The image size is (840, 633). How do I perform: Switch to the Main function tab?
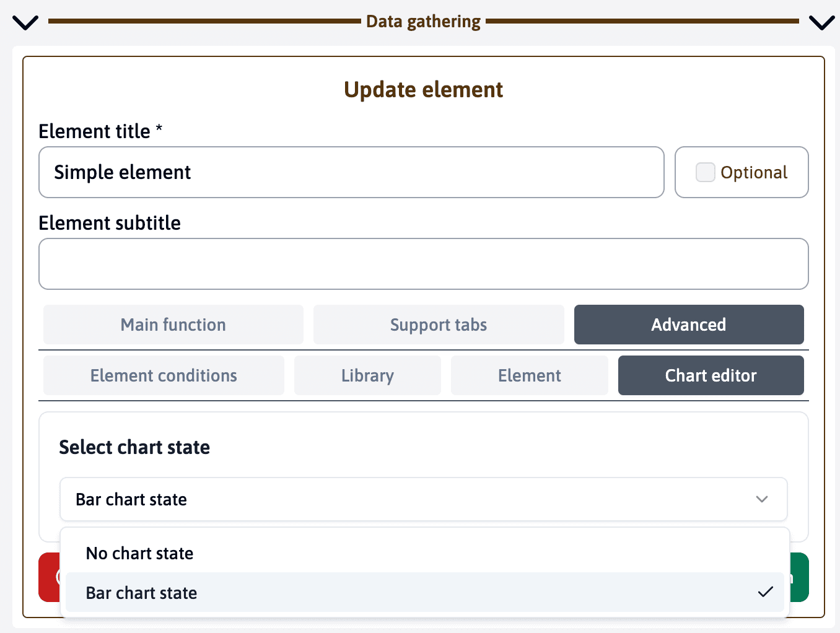173,325
